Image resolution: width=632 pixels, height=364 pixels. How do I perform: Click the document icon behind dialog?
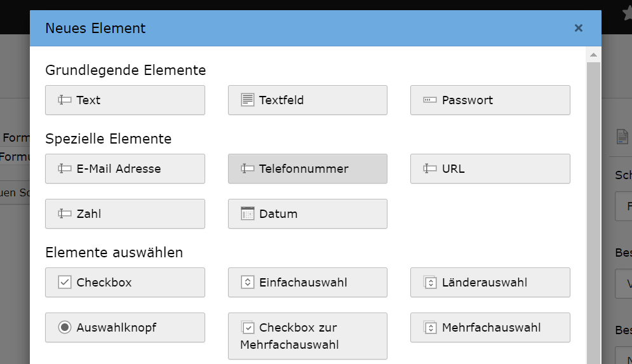pyautogui.click(x=622, y=137)
